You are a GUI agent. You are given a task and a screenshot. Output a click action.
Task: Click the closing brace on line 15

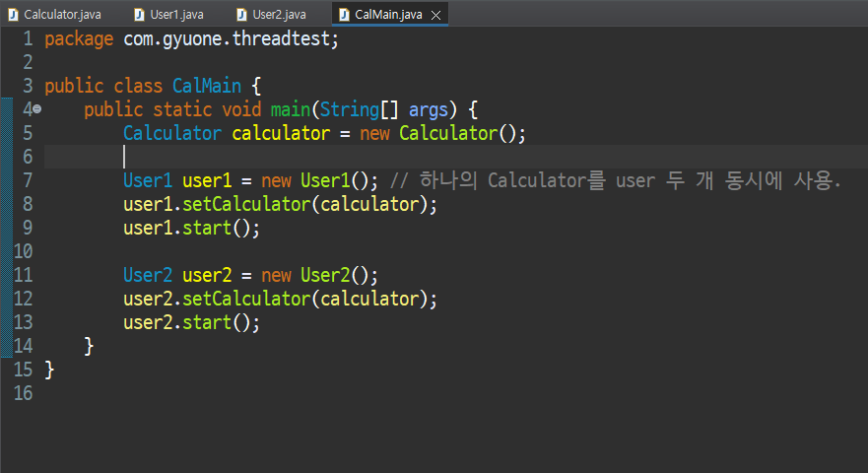49,370
